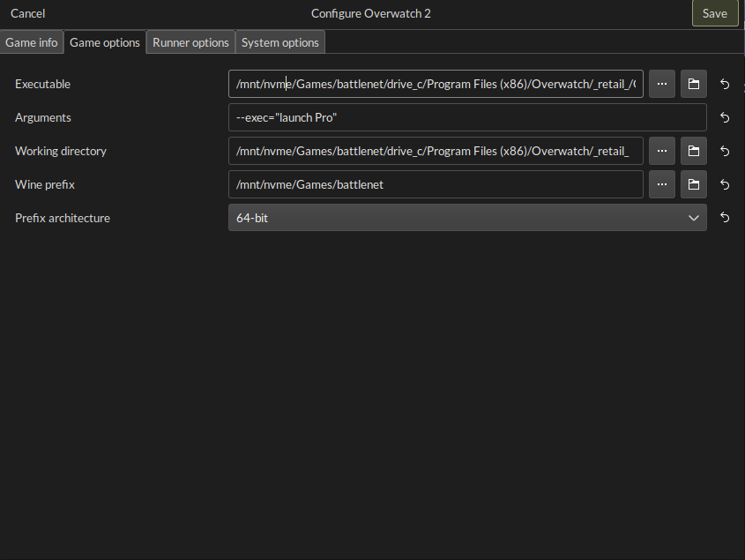Reset the Working directory with undo arrow
Viewport: 745px width, 560px height.
725,151
